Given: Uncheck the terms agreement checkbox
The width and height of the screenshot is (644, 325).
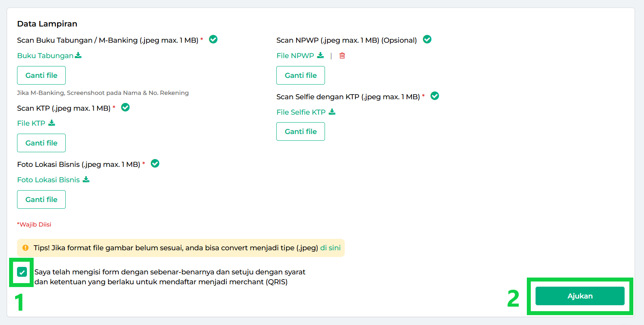Looking at the screenshot, I should [x=22, y=272].
